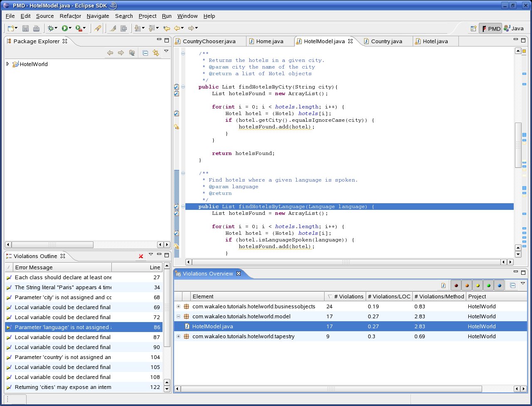Click the Save disk icon in toolbar

click(26, 28)
